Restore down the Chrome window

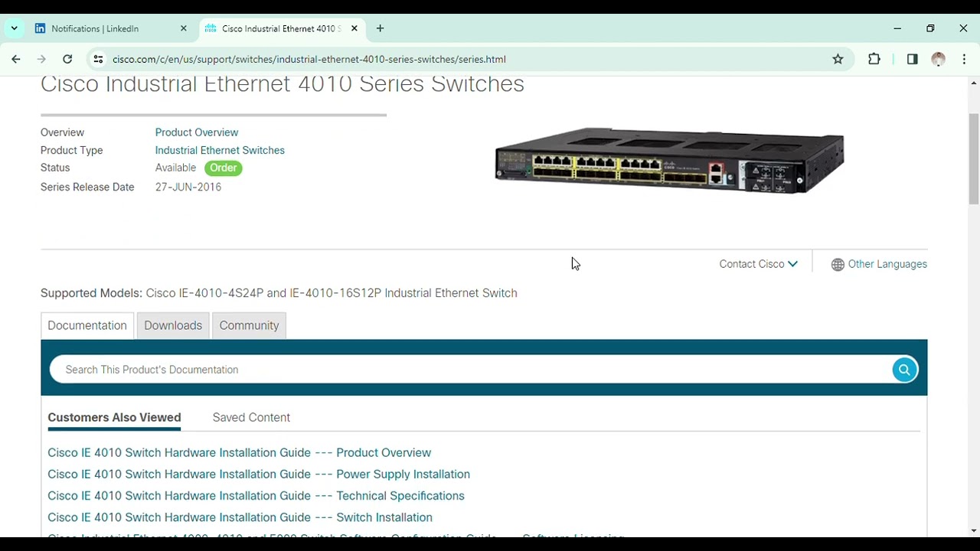click(930, 28)
